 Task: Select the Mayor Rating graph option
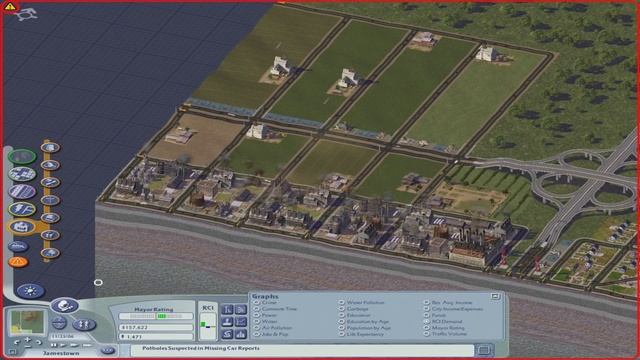tap(427, 328)
